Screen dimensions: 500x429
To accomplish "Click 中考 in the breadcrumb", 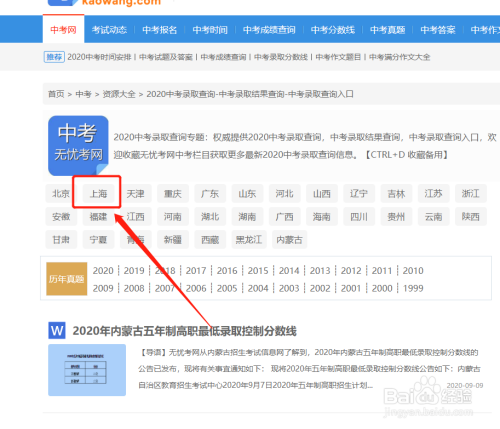I will tap(83, 94).
